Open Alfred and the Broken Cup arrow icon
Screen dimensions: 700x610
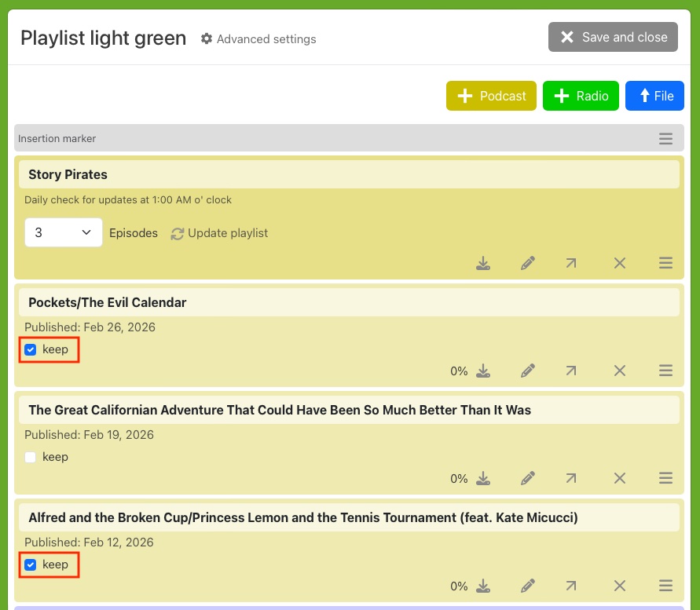tap(571, 586)
